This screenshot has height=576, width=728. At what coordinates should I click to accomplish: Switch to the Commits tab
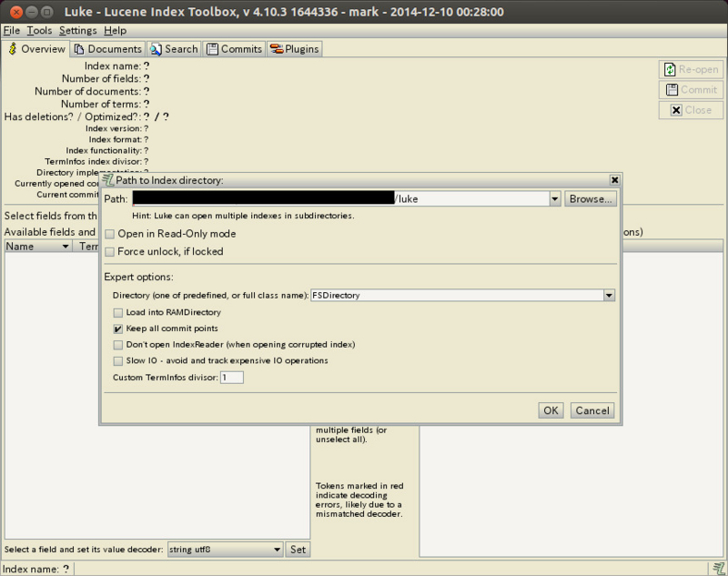click(x=235, y=49)
